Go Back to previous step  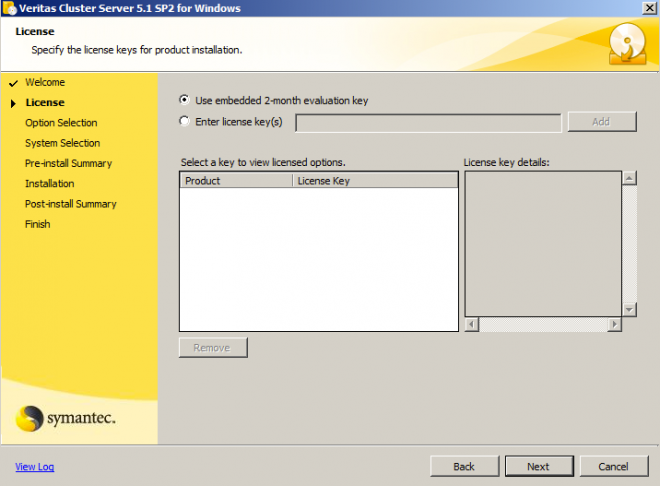[464, 466]
